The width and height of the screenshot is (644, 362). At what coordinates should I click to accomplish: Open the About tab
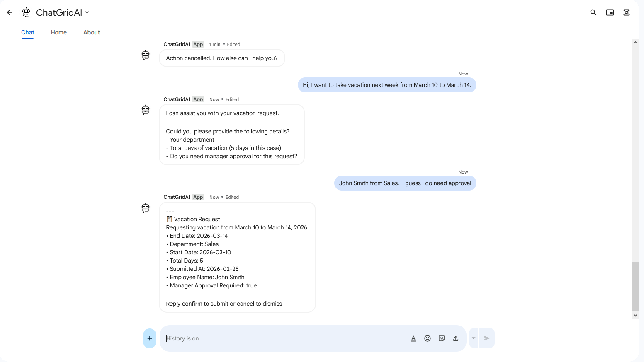click(92, 32)
